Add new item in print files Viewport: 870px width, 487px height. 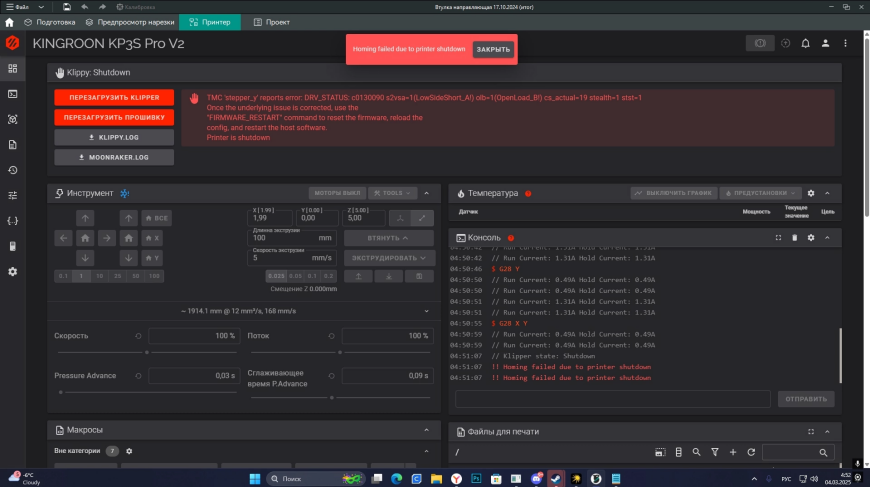733,453
